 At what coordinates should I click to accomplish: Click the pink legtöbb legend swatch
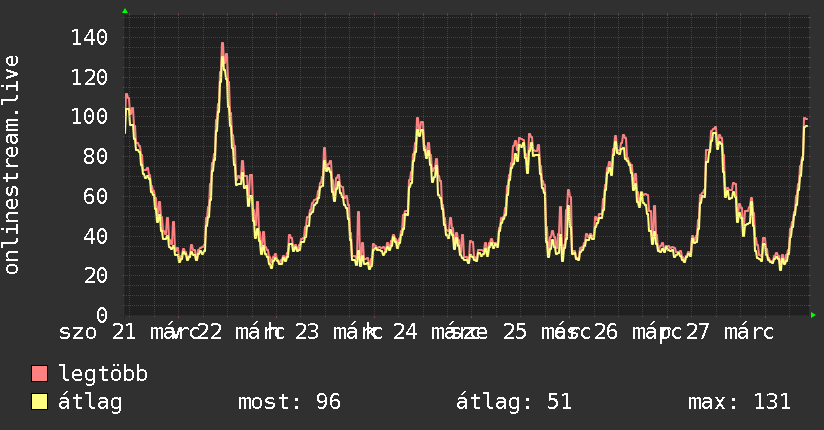click(x=39, y=373)
